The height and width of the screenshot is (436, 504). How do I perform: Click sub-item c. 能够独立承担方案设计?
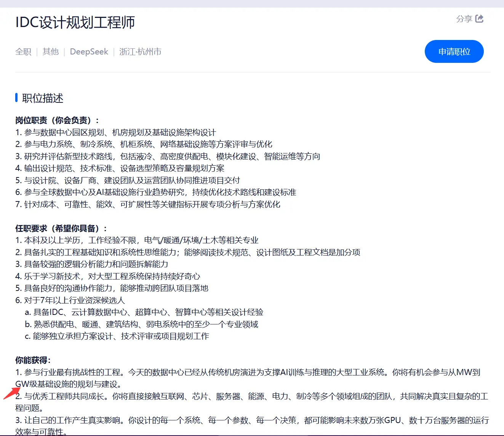click(x=117, y=336)
